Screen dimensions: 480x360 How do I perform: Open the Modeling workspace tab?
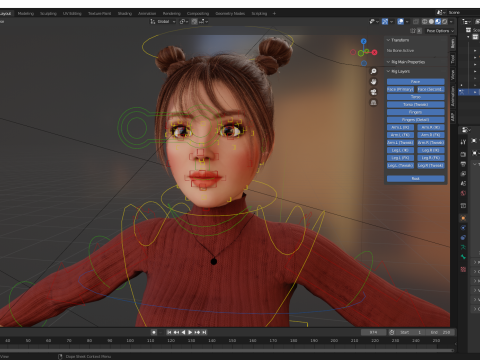pos(26,14)
